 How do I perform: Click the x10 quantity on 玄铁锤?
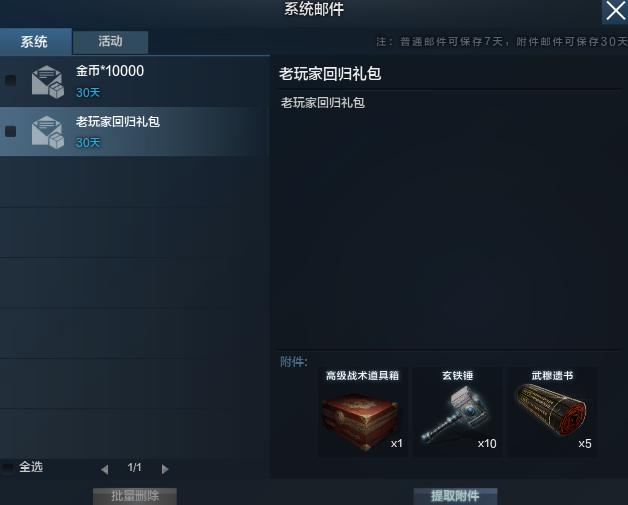487,444
